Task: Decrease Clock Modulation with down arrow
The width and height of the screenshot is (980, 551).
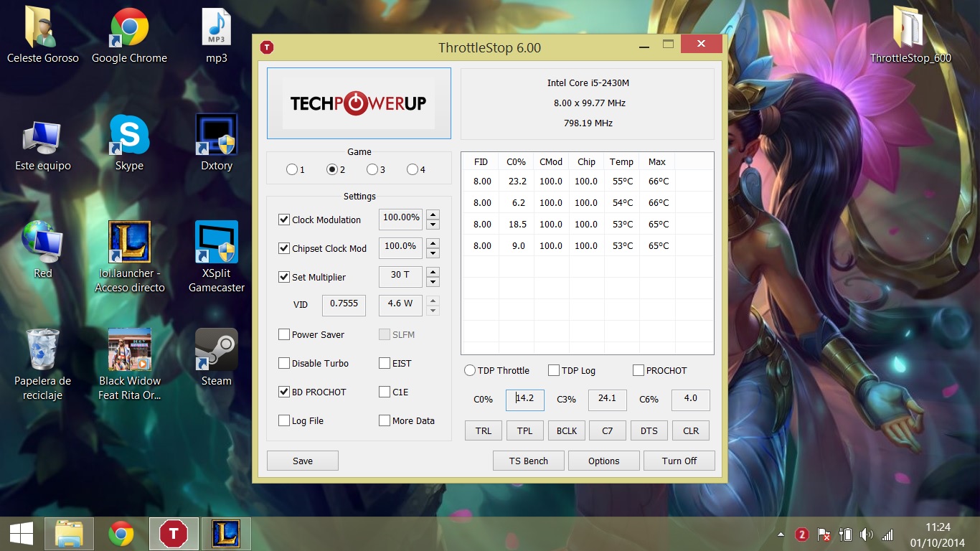Action: pos(433,225)
